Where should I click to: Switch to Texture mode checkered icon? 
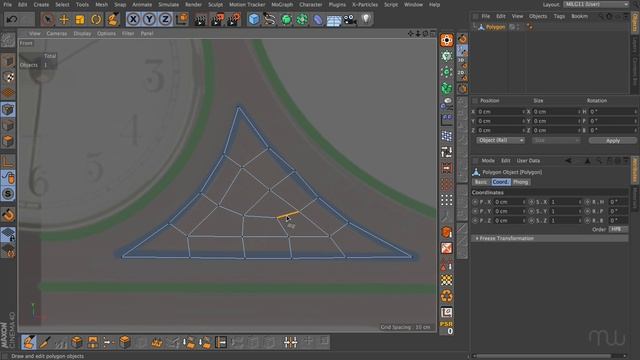8,77
